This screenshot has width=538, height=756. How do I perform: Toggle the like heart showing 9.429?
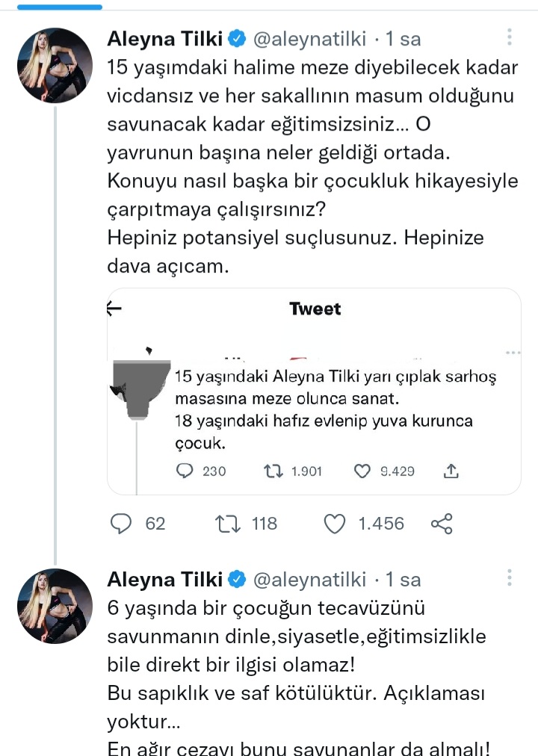click(362, 471)
